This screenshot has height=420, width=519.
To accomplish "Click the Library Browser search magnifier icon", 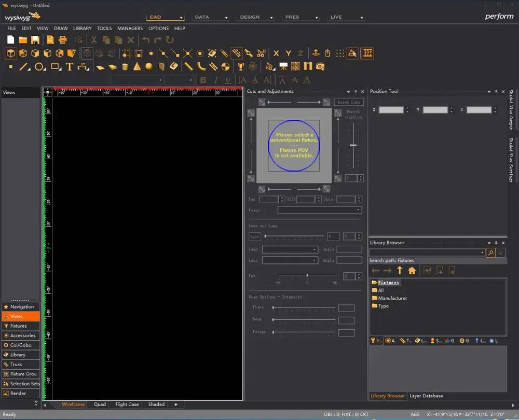I will point(490,253).
